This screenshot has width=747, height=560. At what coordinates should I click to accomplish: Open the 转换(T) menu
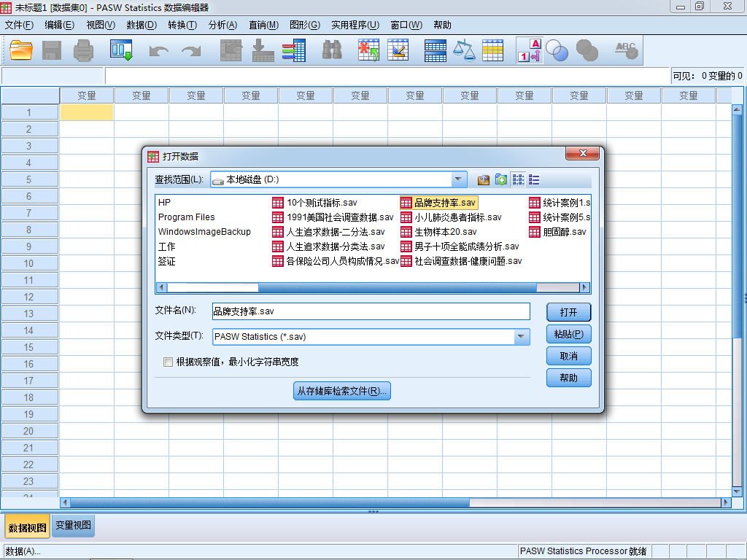tap(182, 25)
